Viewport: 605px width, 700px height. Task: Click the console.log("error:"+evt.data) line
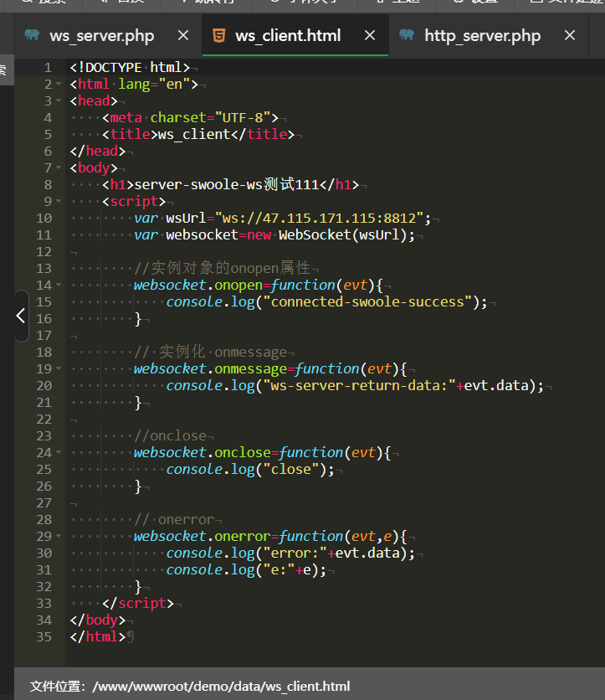coord(290,553)
